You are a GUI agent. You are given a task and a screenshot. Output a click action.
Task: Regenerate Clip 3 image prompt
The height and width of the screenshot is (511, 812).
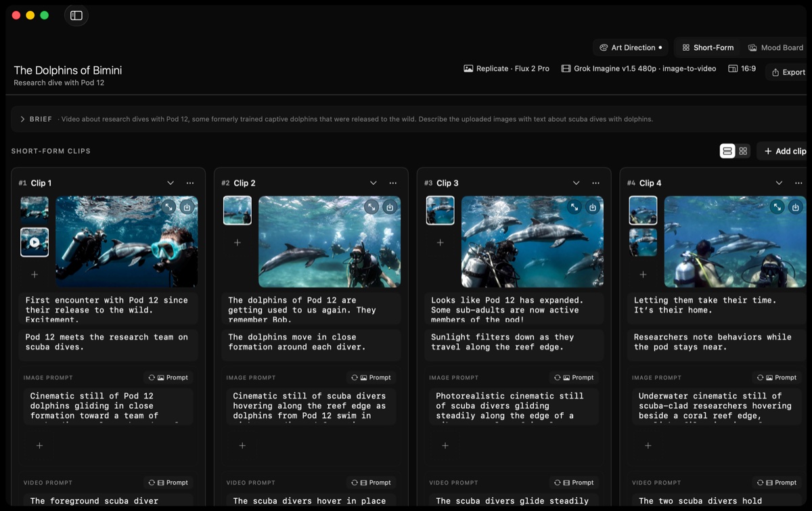point(575,378)
